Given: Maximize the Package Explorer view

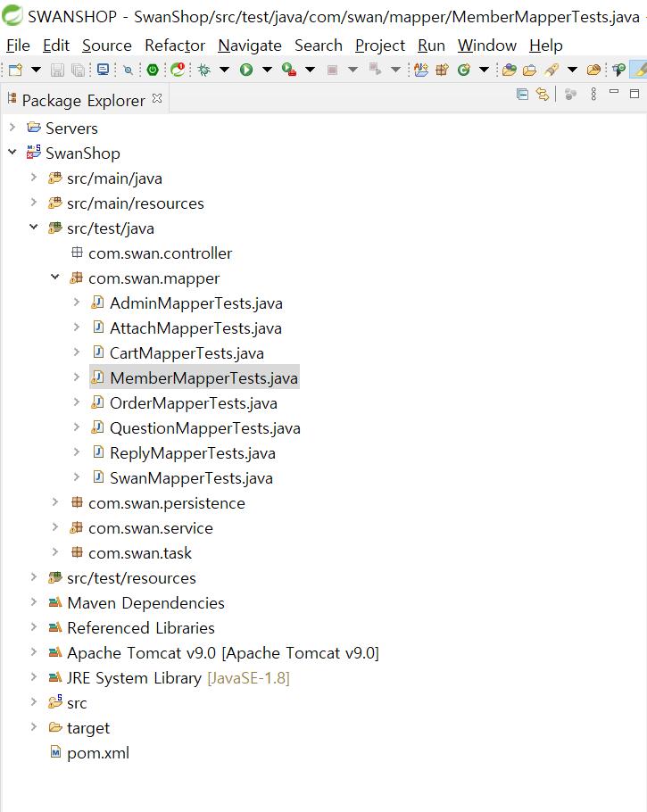Looking at the screenshot, I should [634, 94].
